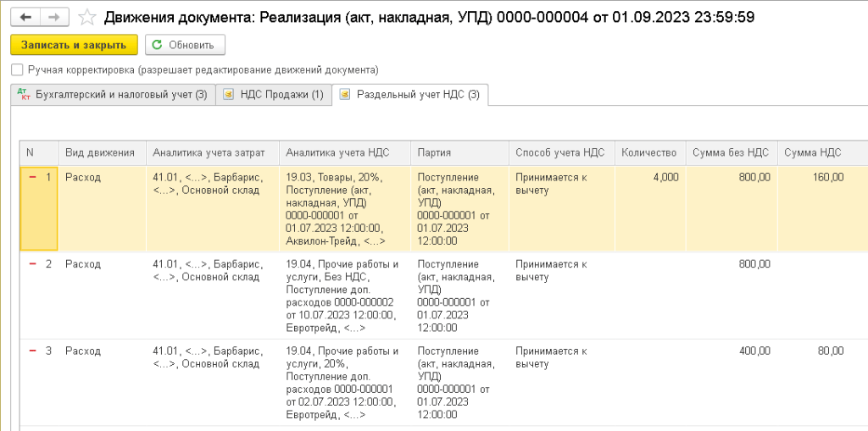Click the Количество column header

(650, 152)
